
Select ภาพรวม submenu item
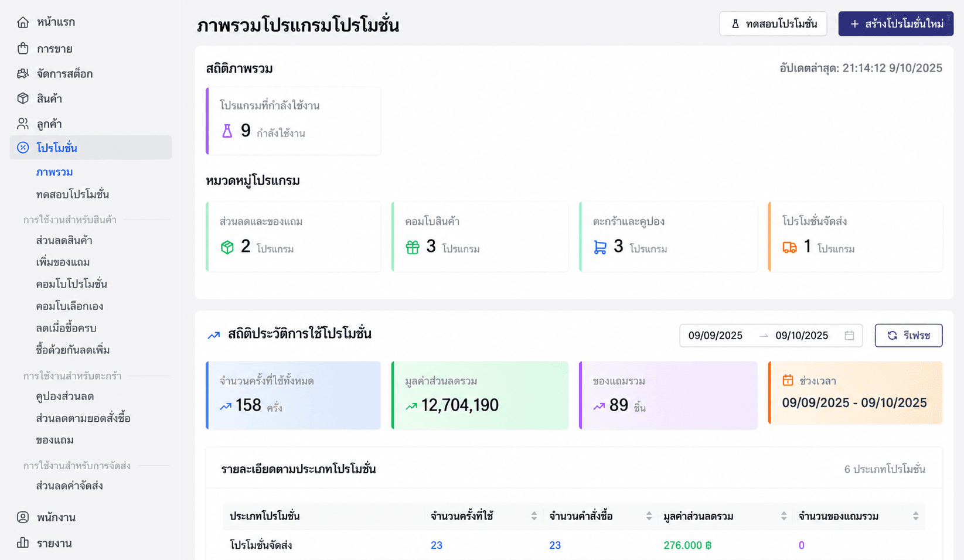(x=54, y=172)
